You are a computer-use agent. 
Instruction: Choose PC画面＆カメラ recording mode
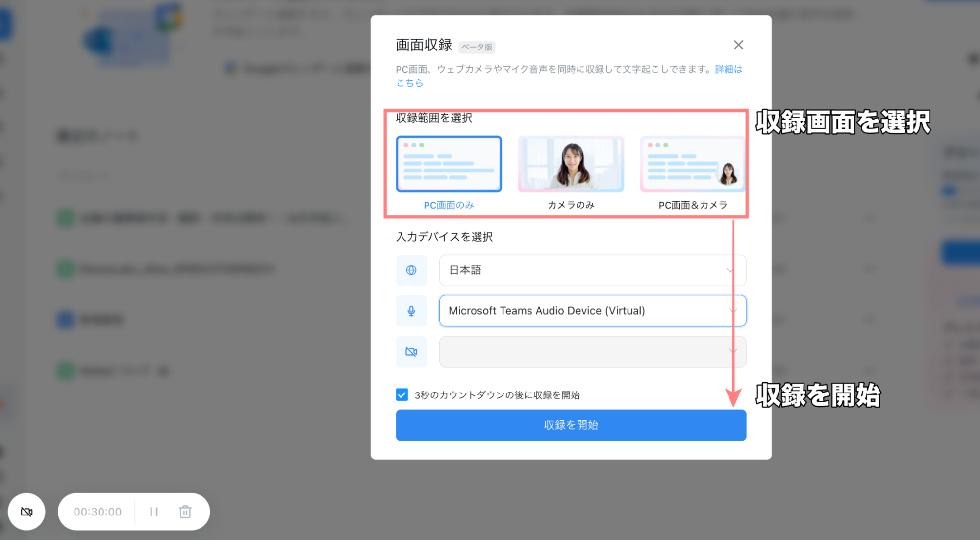pyautogui.click(x=692, y=164)
